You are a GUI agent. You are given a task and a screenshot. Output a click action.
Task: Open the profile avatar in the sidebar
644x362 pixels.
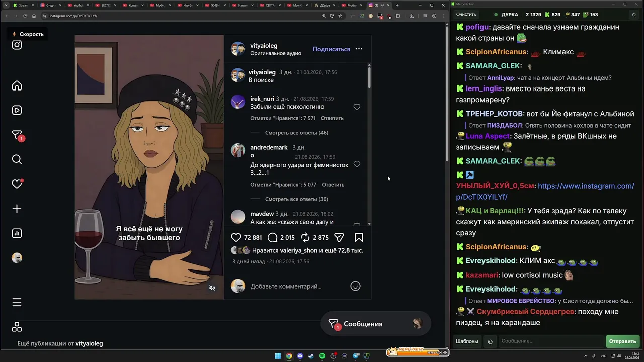[x=17, y=258]
